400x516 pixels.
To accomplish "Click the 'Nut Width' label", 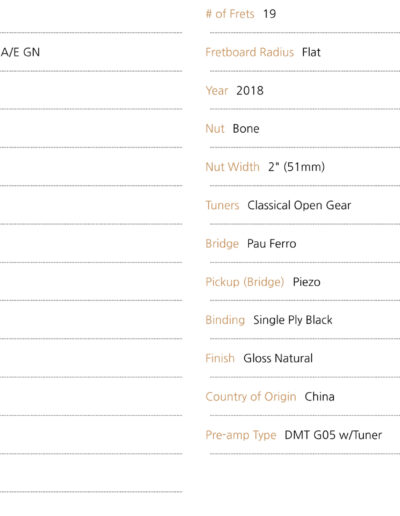I will click(232, 167).
